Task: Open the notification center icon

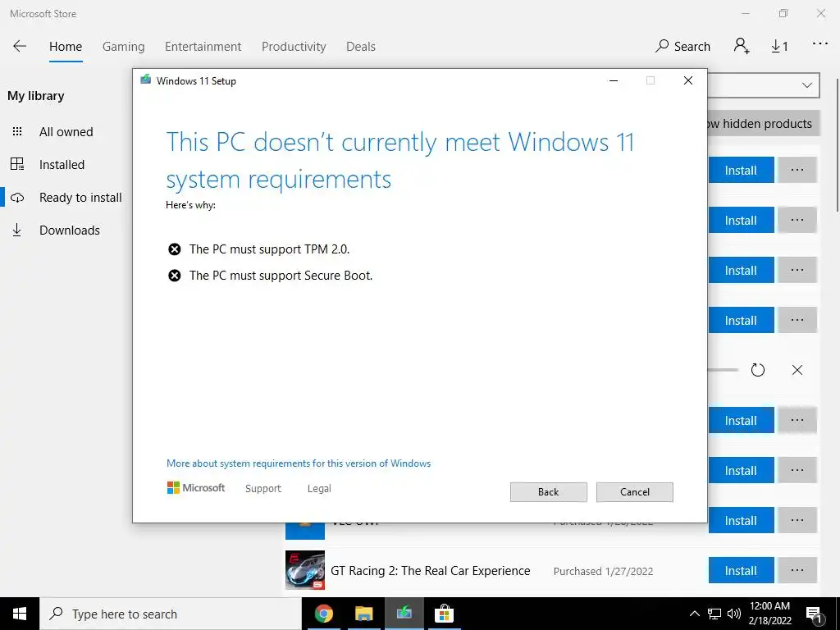Action: point(813,614)
